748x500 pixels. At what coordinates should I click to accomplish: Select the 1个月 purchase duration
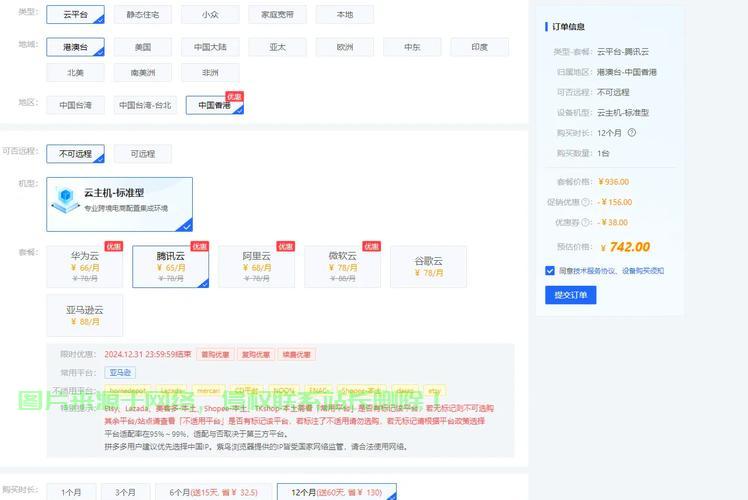click(x=71, y=492)
